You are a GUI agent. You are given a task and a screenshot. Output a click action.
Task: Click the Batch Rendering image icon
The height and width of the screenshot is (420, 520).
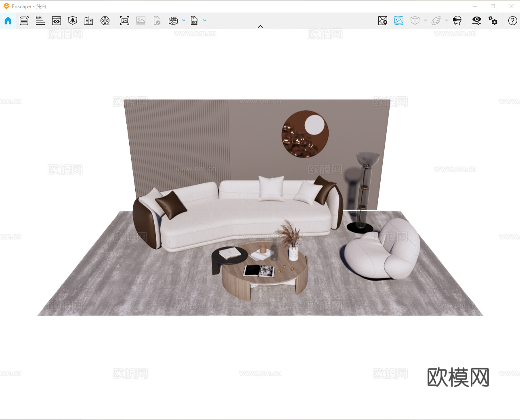(141, 21)
